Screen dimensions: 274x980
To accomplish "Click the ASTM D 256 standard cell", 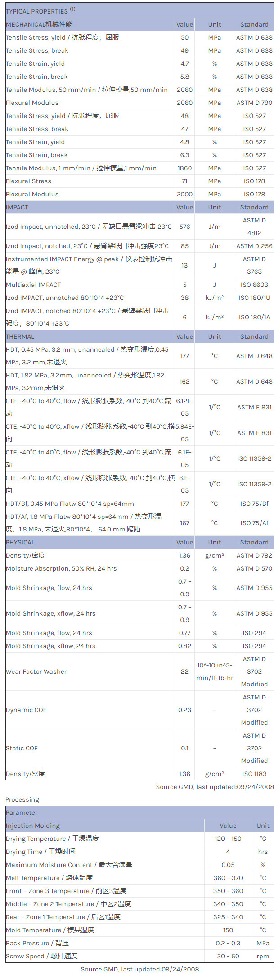I will tap(254, 246).
